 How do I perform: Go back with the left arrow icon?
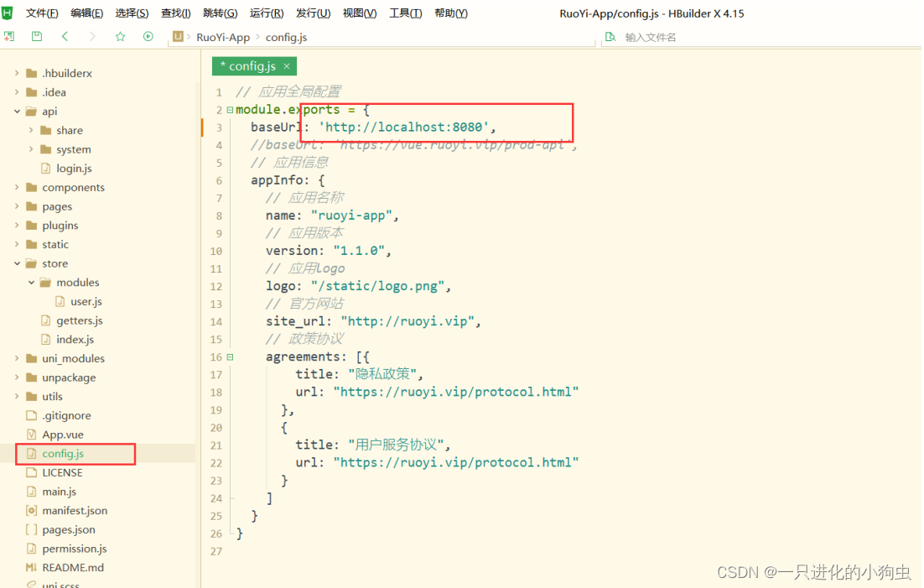[65, 37]
